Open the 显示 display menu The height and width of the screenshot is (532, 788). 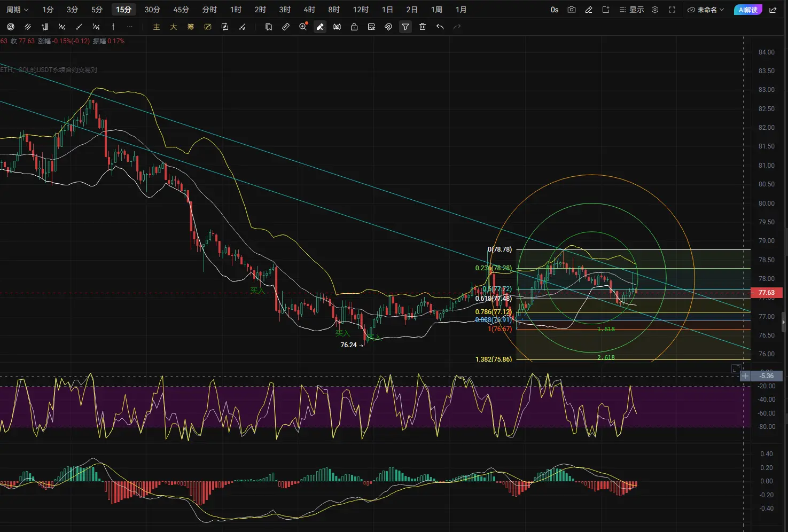pos(631,10)
